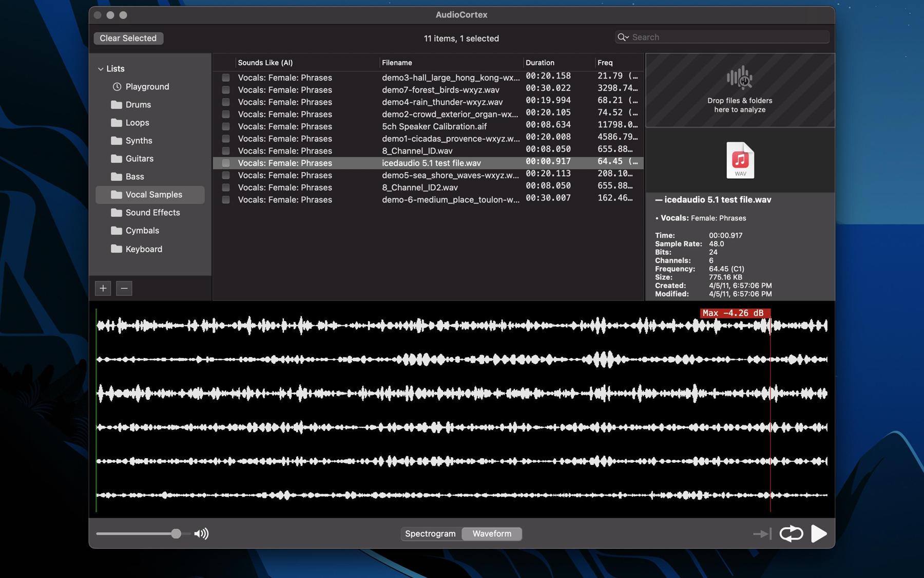This screenshot has height=578, width=924.
Task: Open the search magnifier options dropdown
Action: (623, 37)
